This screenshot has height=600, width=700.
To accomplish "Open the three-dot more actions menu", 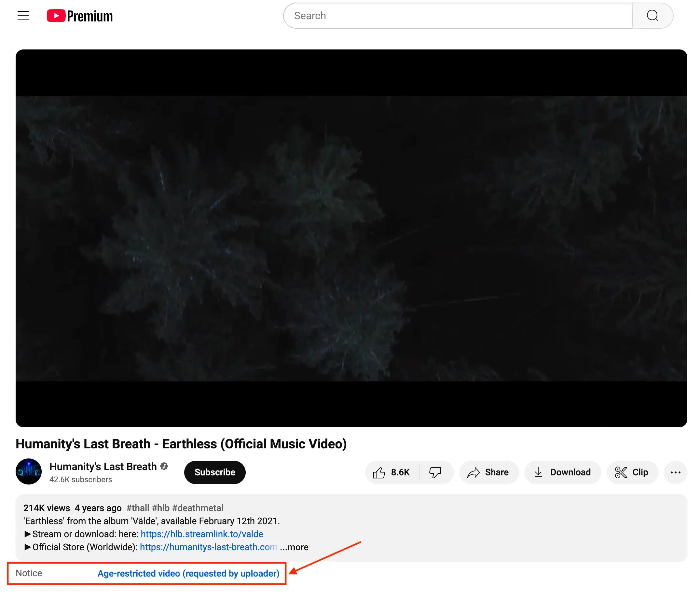I will (x=675, y=472).
